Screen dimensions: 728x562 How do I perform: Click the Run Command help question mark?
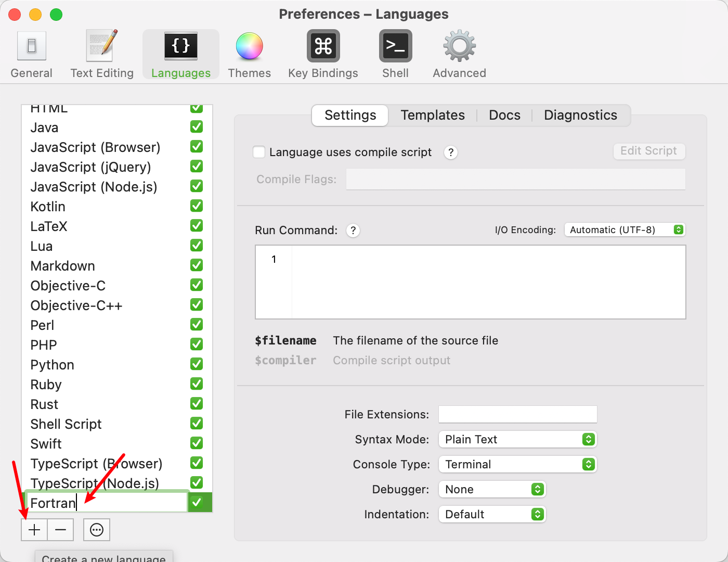[x=353, y=231]
